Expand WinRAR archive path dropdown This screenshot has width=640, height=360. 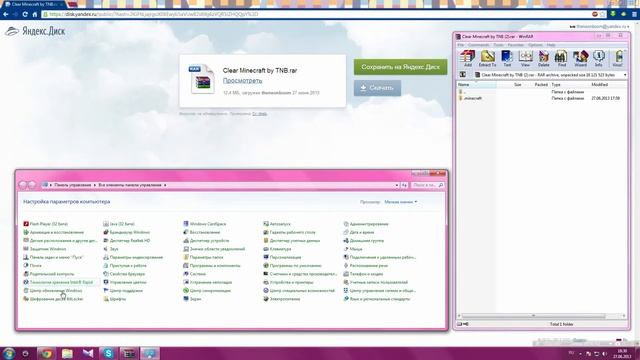624,75
